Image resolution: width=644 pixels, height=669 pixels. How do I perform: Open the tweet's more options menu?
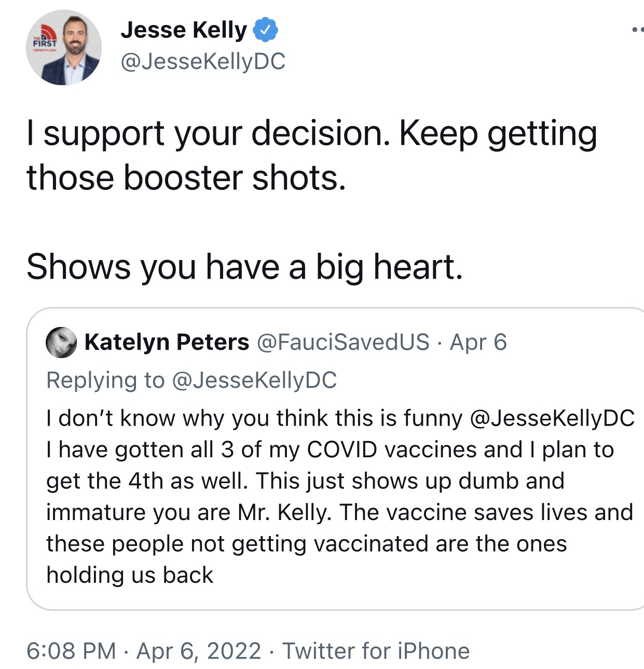click(x=638, y=30)
